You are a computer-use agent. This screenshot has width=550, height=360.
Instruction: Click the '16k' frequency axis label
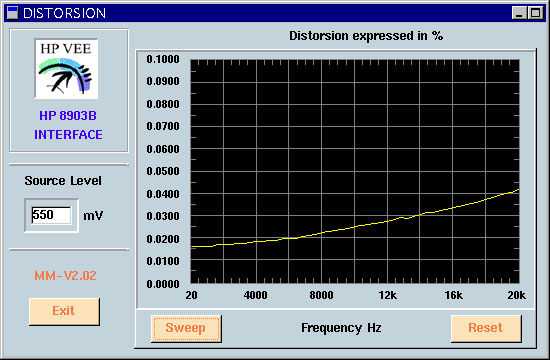pos(454,295)
